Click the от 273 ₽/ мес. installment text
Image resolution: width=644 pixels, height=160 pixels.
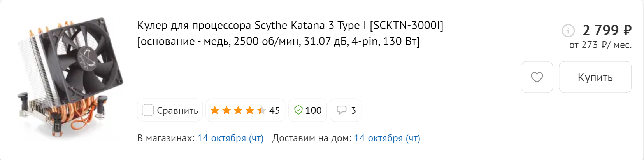(x=600, y=45)
